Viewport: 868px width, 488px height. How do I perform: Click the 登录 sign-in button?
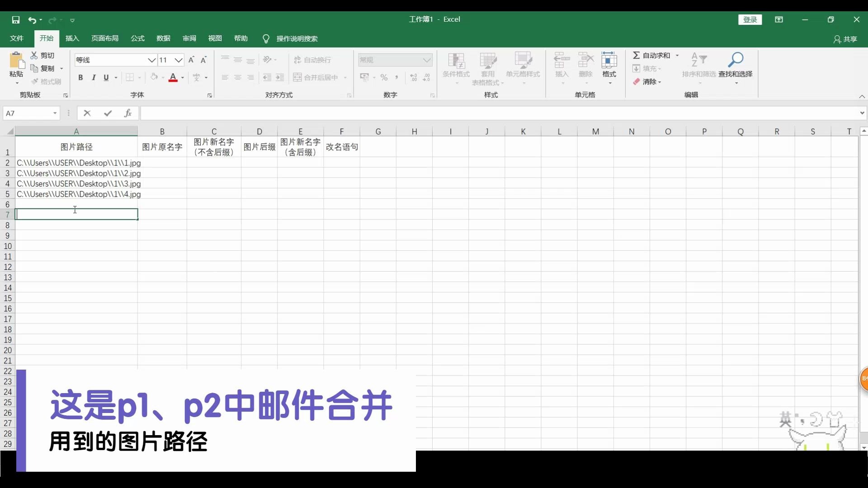750,19
